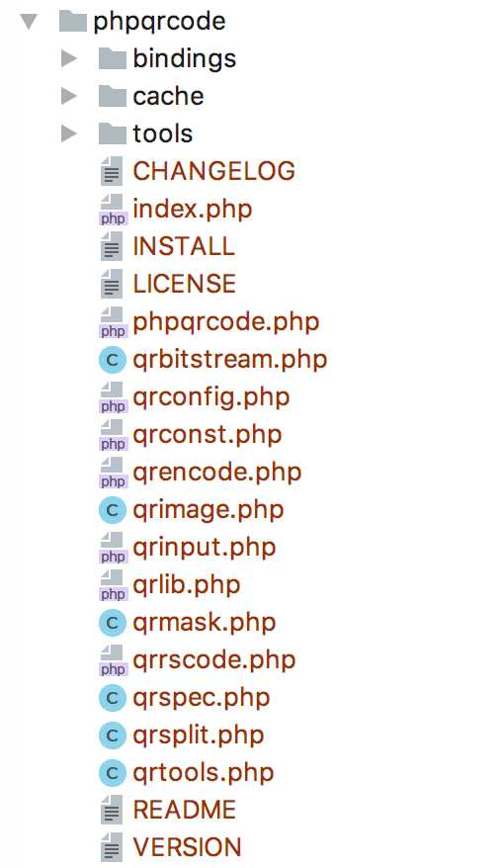Click the php file icon beside index.php
This screenshot has height=868, width=504.
click(113, 211)
